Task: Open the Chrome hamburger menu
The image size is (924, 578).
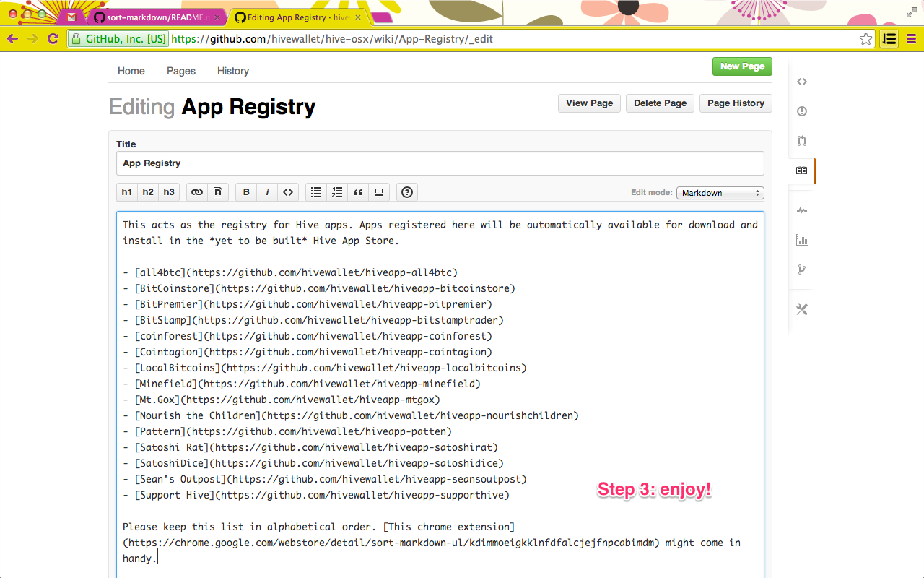Action: coord(910,39)
